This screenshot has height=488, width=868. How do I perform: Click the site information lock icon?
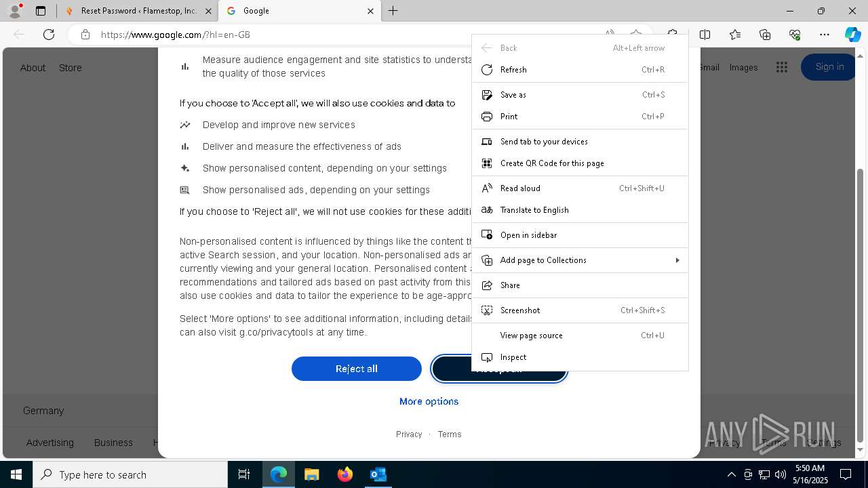coord(85,35)
